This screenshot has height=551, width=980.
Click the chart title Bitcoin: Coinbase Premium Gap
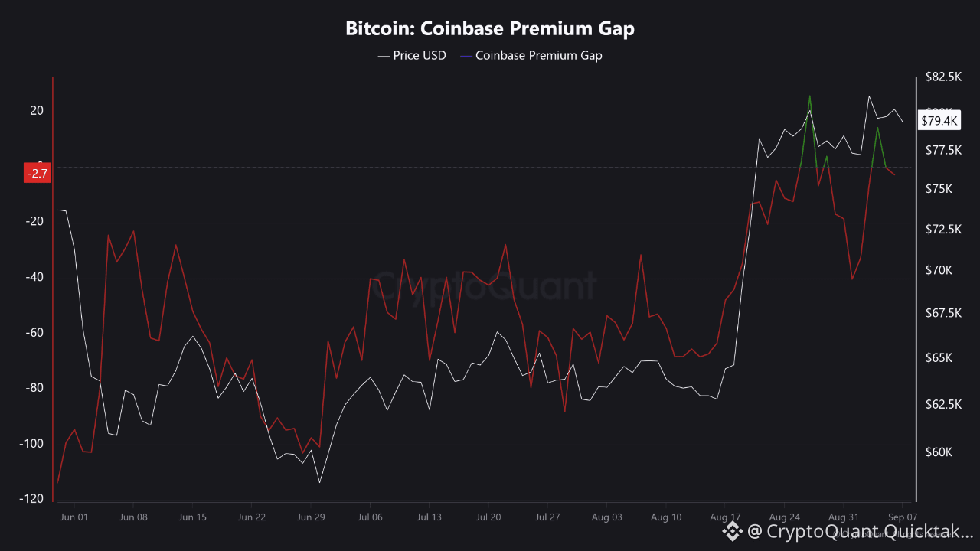point(490,29)
